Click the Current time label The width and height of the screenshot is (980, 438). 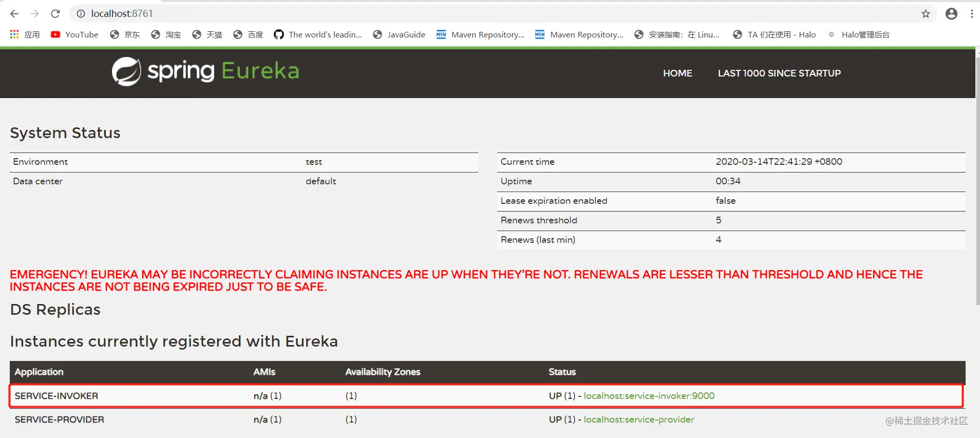pyautogui.click(x=527, y=162)
